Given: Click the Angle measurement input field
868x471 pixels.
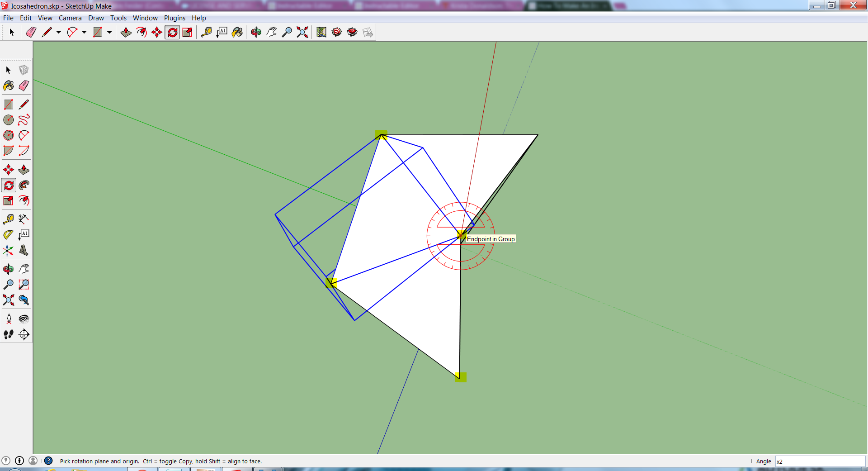Looking at the screenshot, I should [x=820, y=461].
